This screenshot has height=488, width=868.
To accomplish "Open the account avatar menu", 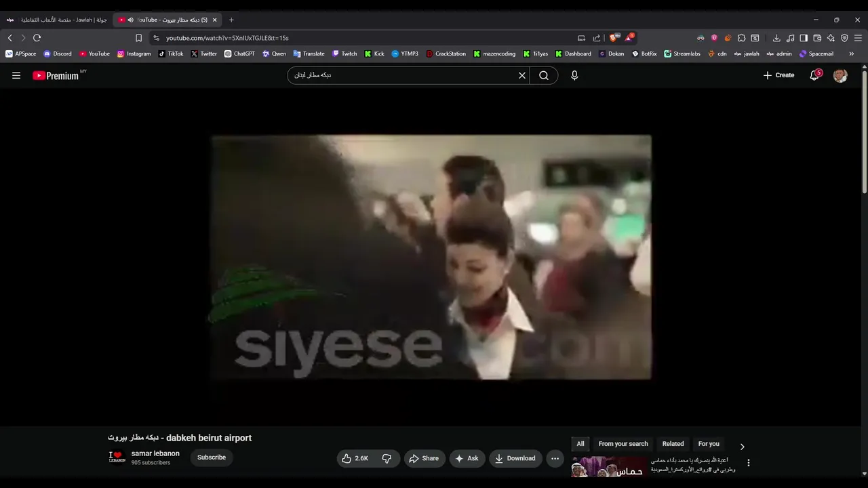I will (x=840, y=75).
